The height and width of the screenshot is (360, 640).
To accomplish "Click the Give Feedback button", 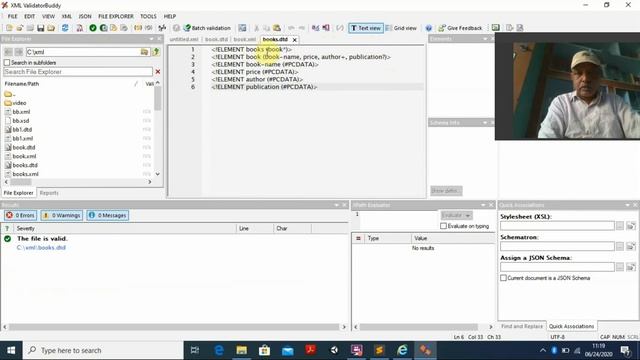I will click(x=460, y=28).
